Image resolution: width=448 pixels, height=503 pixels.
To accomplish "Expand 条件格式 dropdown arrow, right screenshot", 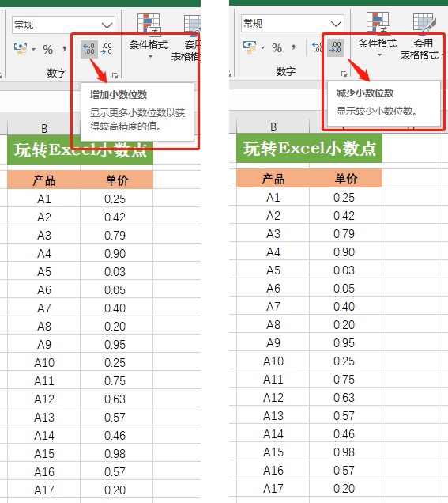I will click(379, 55).
